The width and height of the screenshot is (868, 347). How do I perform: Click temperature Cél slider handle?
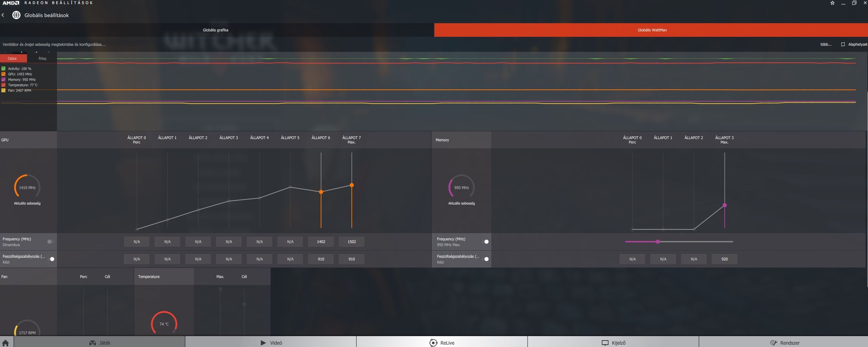tap(244, 304)
